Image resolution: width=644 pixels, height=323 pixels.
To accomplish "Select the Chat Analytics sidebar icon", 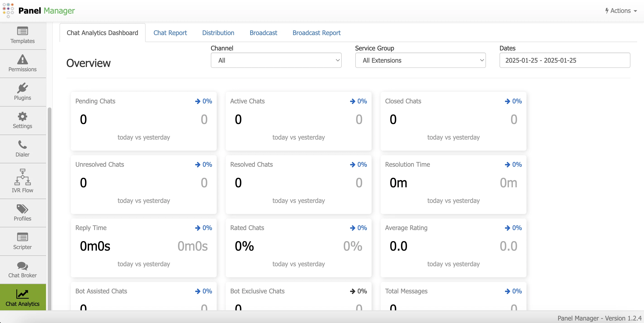I will tap(23, 297).
